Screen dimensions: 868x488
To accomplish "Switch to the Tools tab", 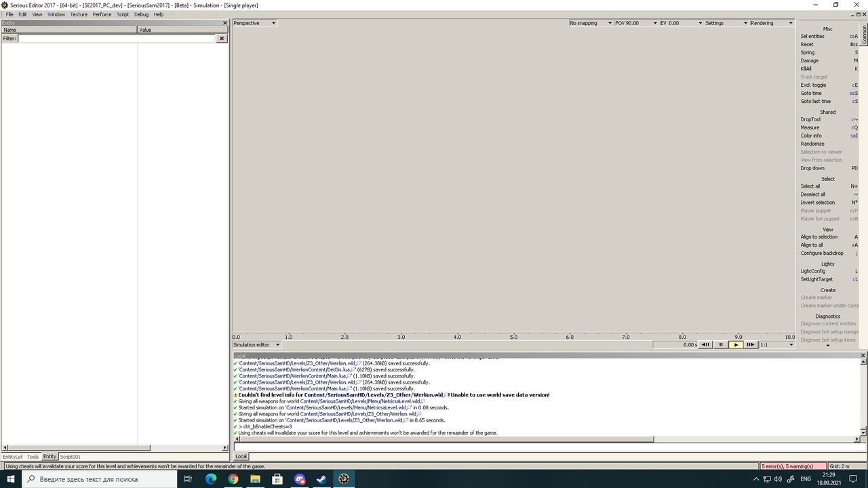I will [x=33, y=457].
